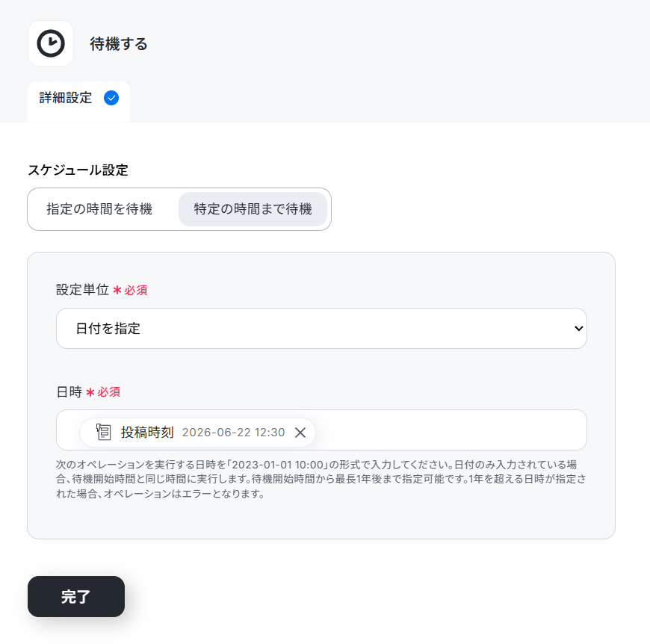
Task: Click the 設定単位 field label
Action: 82,290
